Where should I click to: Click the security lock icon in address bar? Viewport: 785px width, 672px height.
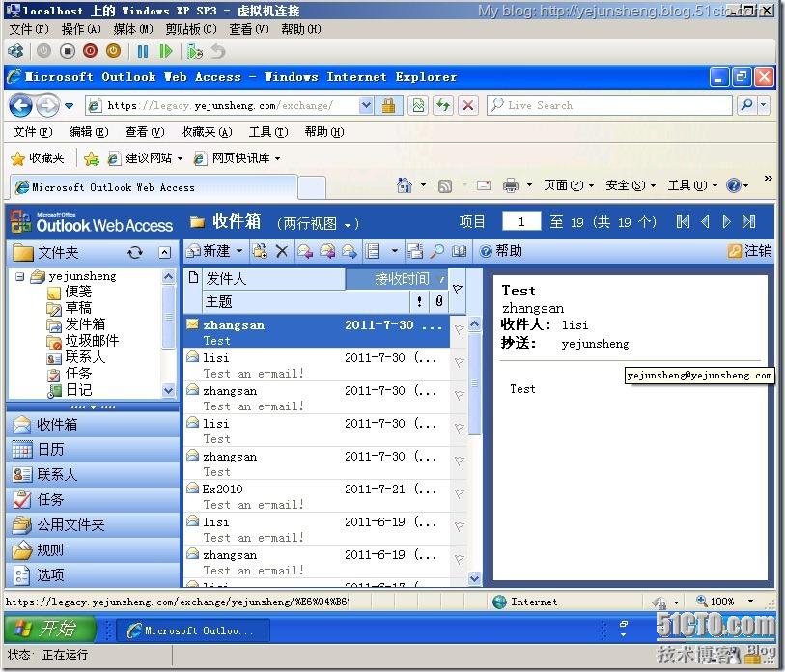click(x=388, y=105)
